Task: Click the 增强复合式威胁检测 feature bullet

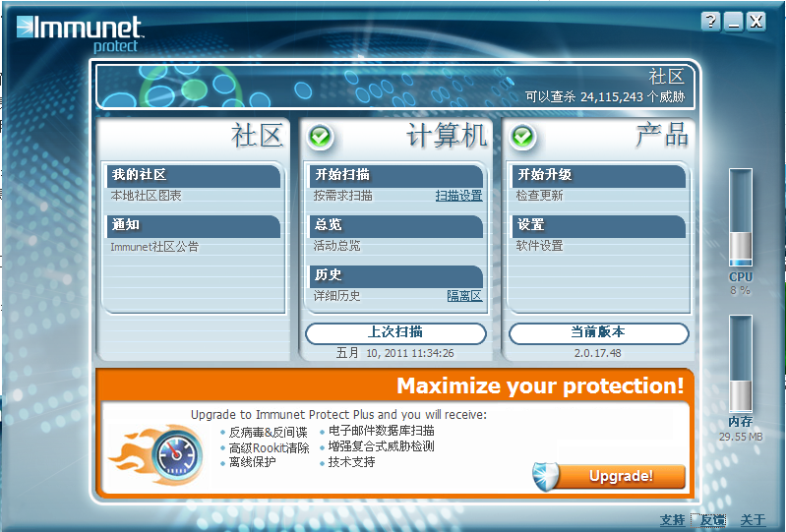Action: tap(381, 446)
